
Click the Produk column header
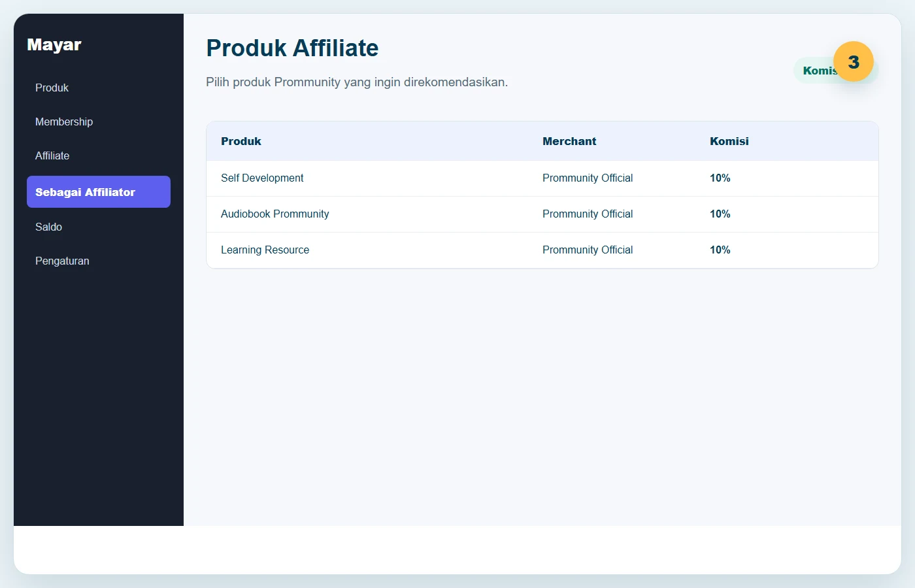(241, 141)
